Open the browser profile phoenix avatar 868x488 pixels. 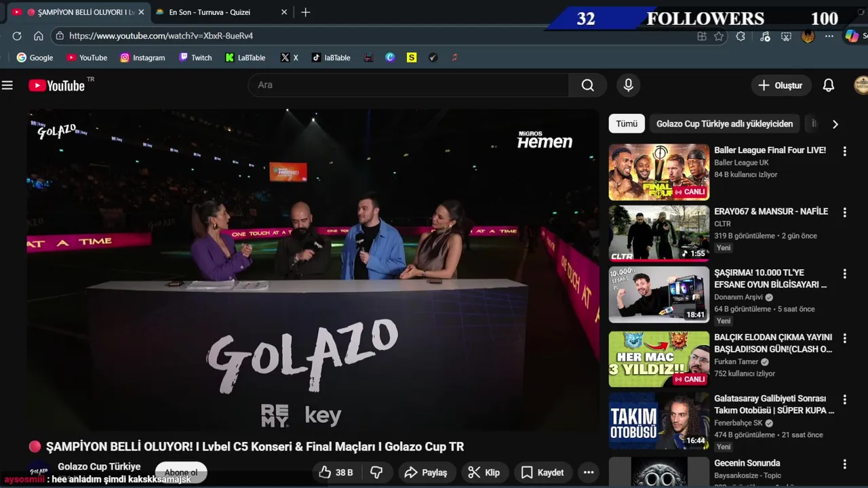click(x=808, y=37)
